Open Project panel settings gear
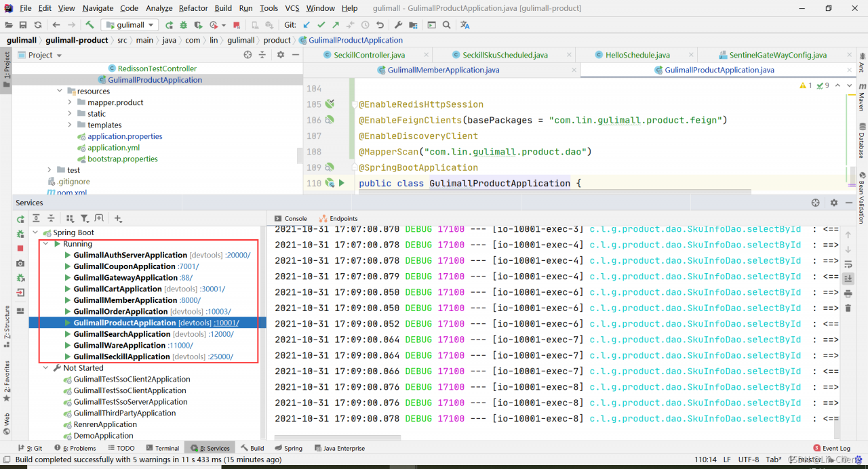868x469 pixels. coord(280,55)
